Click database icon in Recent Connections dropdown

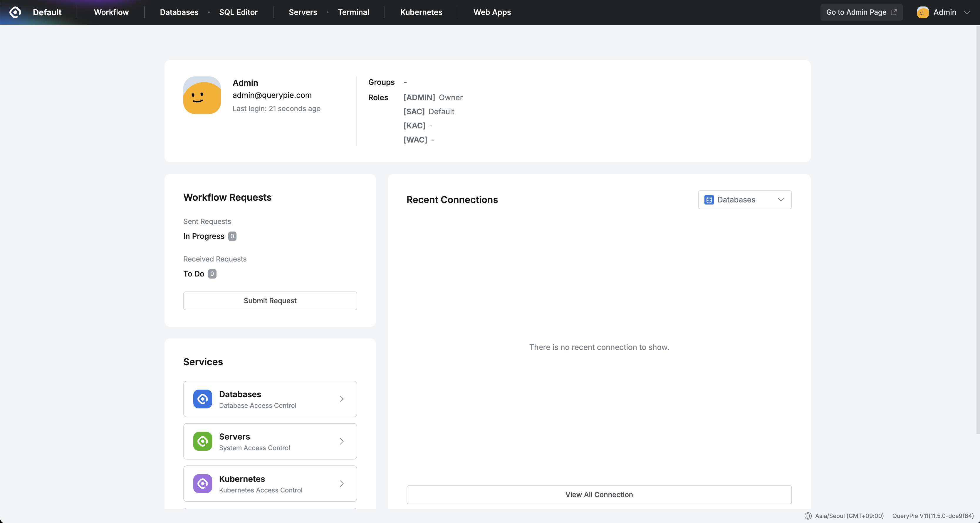coord(709,200)
